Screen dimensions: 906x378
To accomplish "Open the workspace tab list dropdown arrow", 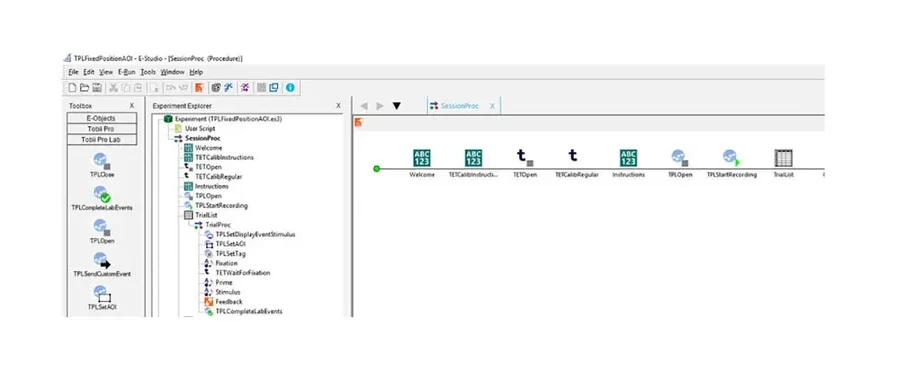I will (x=396, y=106).
